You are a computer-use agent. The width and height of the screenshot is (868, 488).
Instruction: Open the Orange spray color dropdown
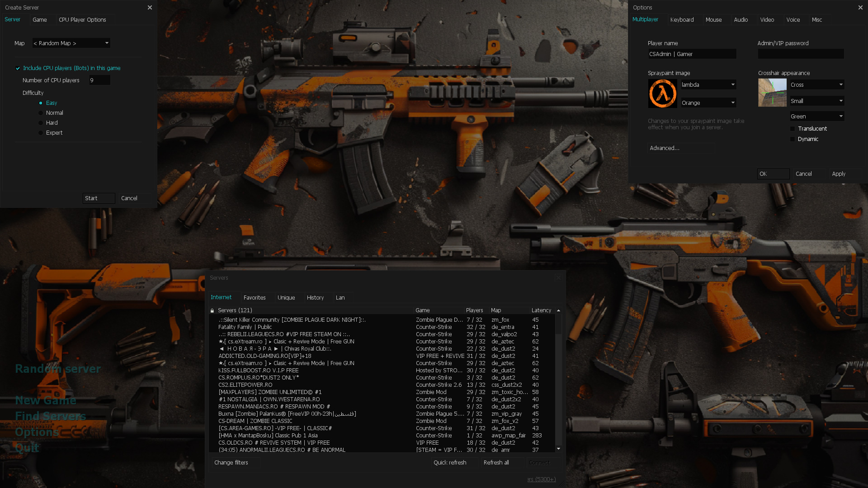click(x=708, y=103)
